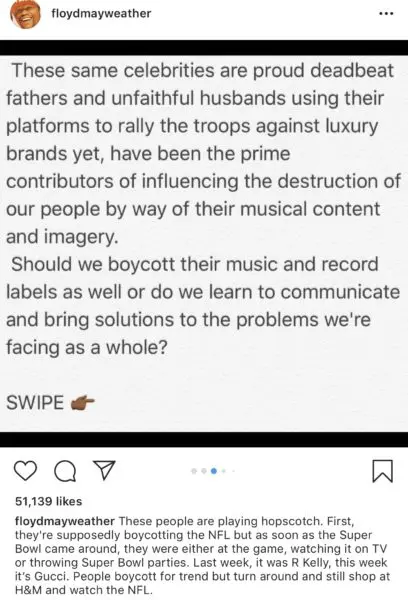Tap the caption line mentioning H&M
Screen dimensions: 408x600
tap(84, 590)
